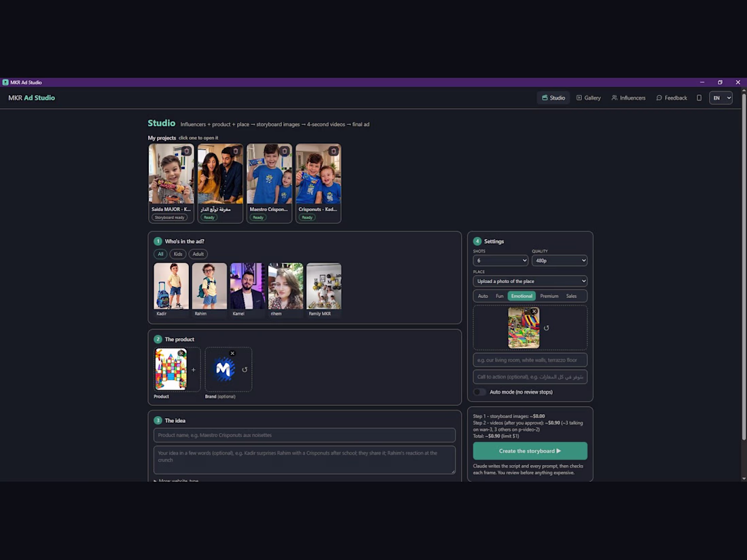The image size is (747, 560).
Task: Open the Shots dropdown
Action: [x=500, y=261]
